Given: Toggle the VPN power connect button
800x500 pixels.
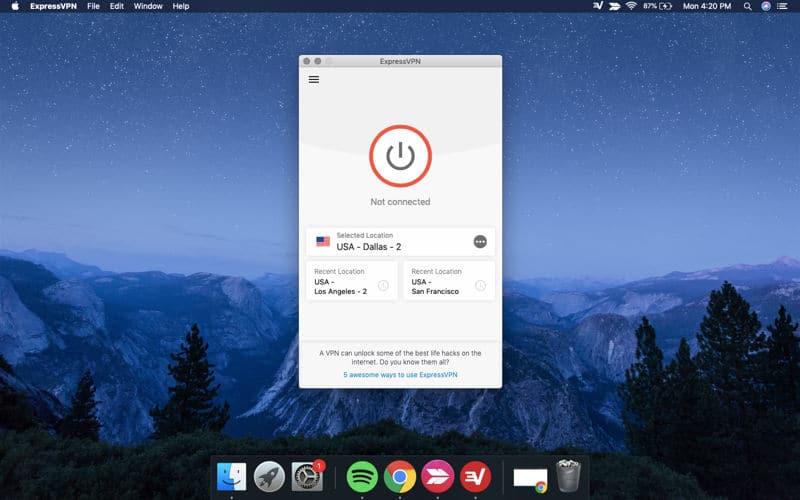Looking at the screenshot, I should (x=401, y=156).
